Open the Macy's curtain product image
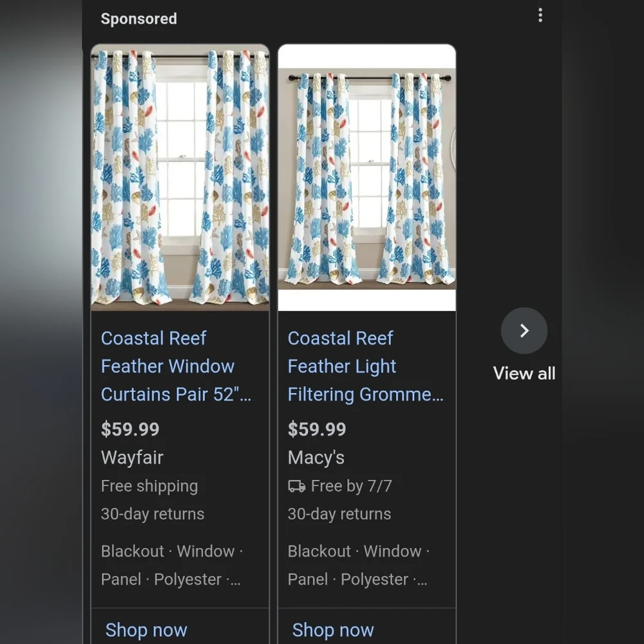Image resolution: width=644 pixels, height=644 pixels. (x=367, y=178)
